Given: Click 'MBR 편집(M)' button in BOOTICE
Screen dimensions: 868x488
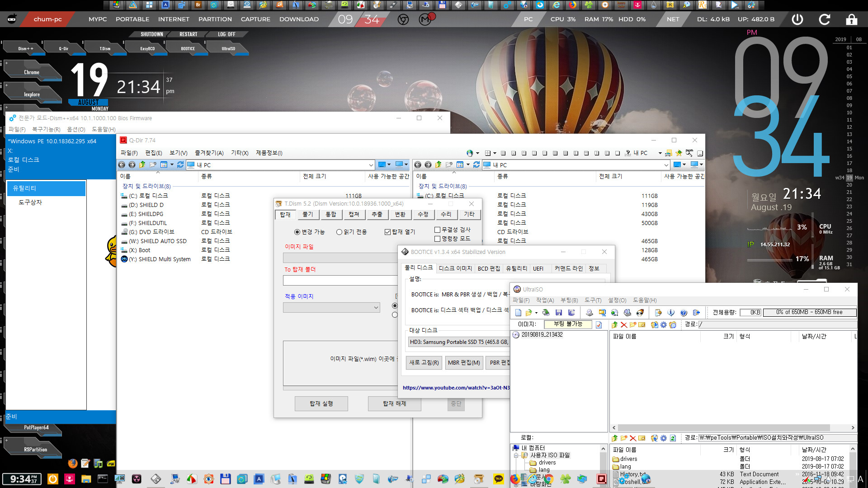Looking at the screenshot, I should point(464,363).
